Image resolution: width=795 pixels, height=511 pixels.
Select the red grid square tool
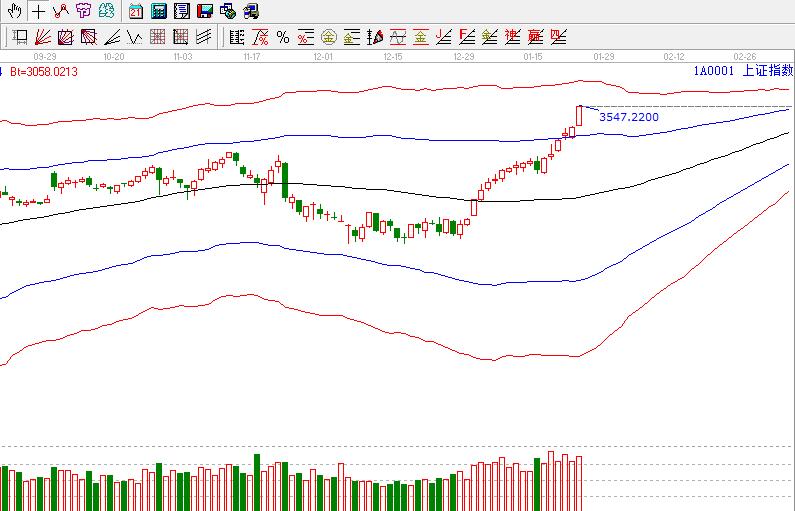tap(158, 38)
